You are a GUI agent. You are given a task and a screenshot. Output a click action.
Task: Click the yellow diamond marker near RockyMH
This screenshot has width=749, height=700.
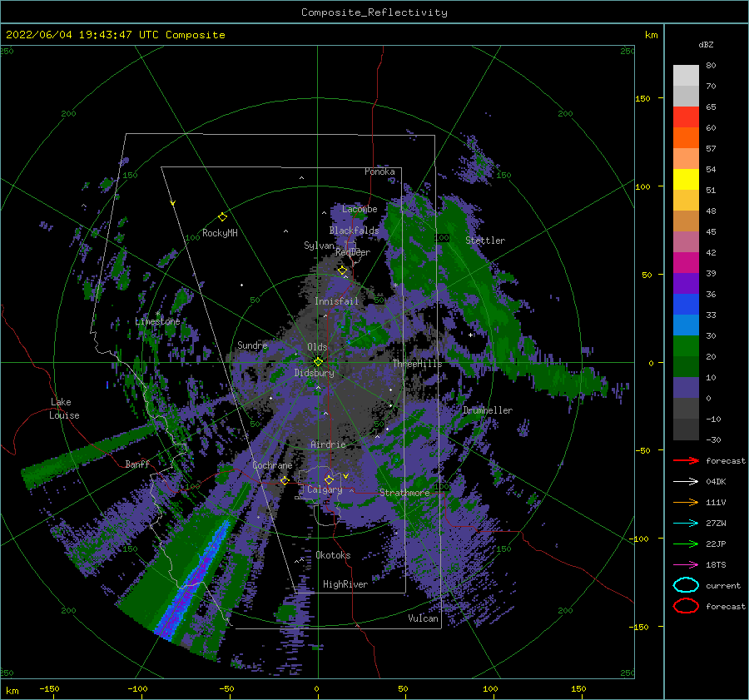(222, 217)
